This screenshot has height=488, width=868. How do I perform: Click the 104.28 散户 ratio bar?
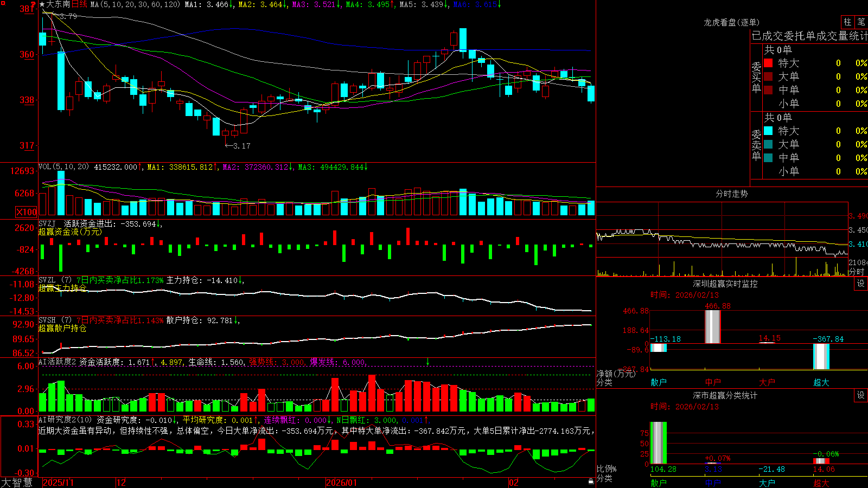click(x=659, y=443)
